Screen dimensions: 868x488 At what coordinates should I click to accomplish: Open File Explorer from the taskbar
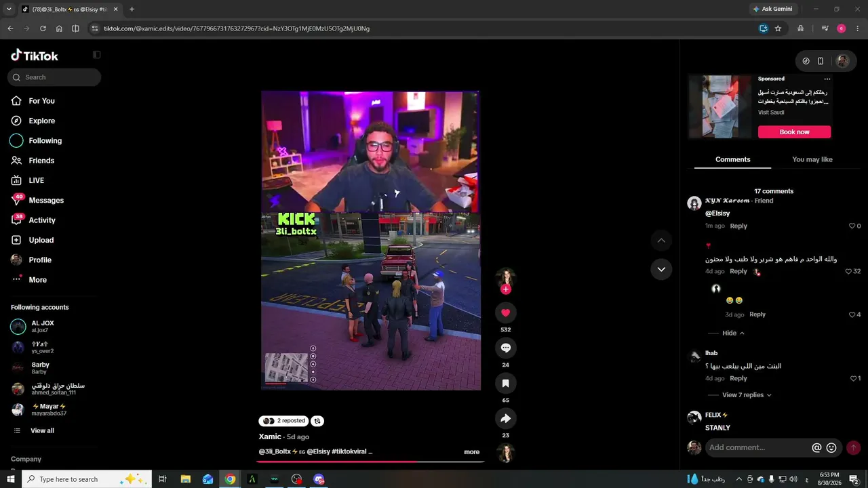186,479
